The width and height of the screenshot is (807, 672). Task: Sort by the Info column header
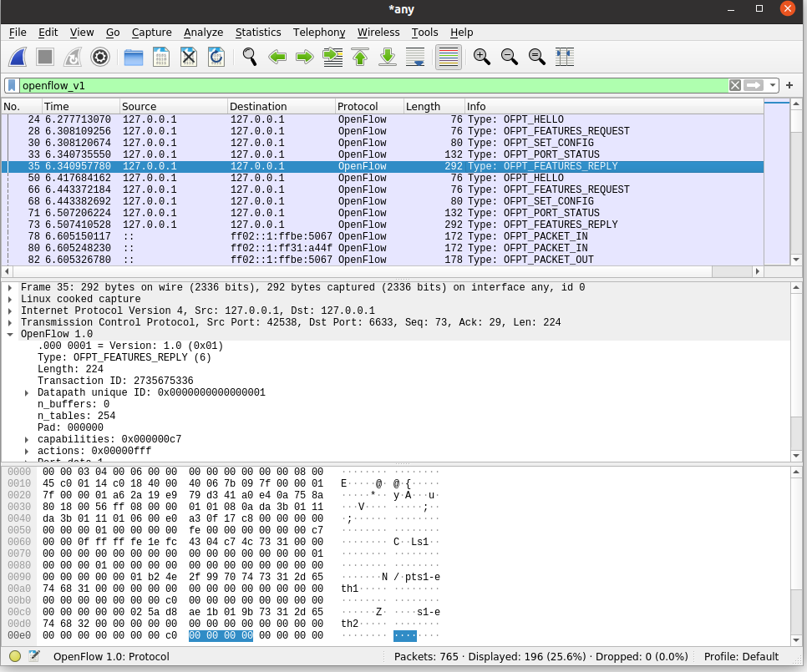614,106
